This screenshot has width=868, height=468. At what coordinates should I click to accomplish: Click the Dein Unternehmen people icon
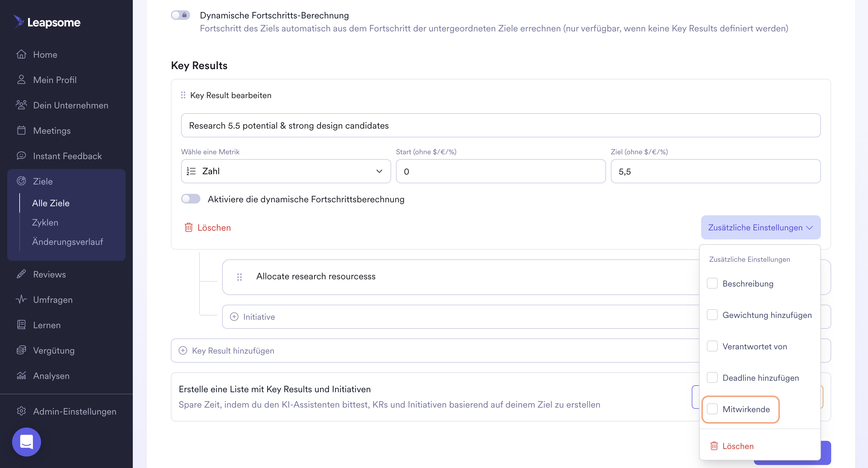(x=21, y=105)
